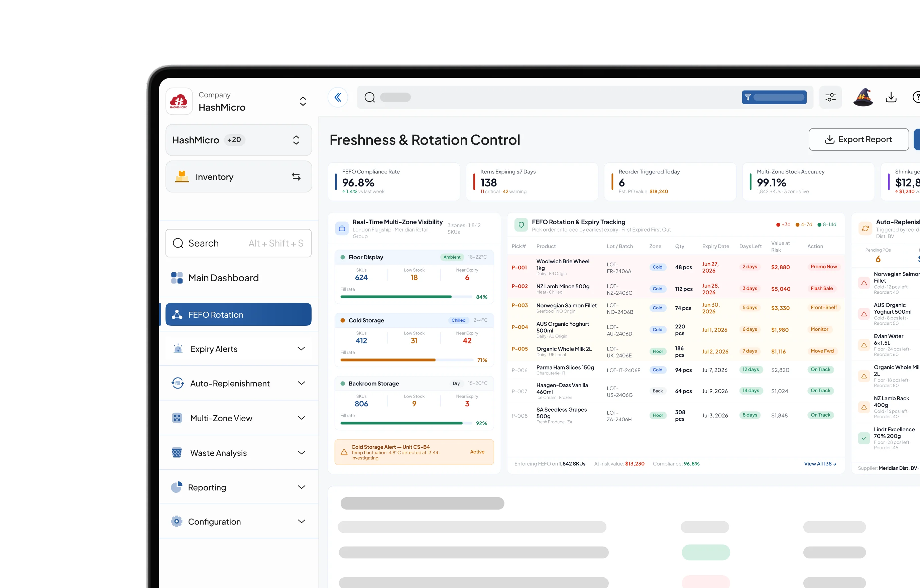Screen dimensions: 920x588
Task: Click the download icon in top bar
Action: (x=891, y=97)
